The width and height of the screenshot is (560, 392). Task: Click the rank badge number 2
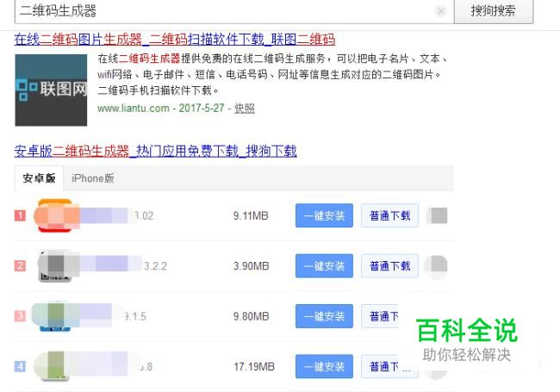[x=21, y=265]
